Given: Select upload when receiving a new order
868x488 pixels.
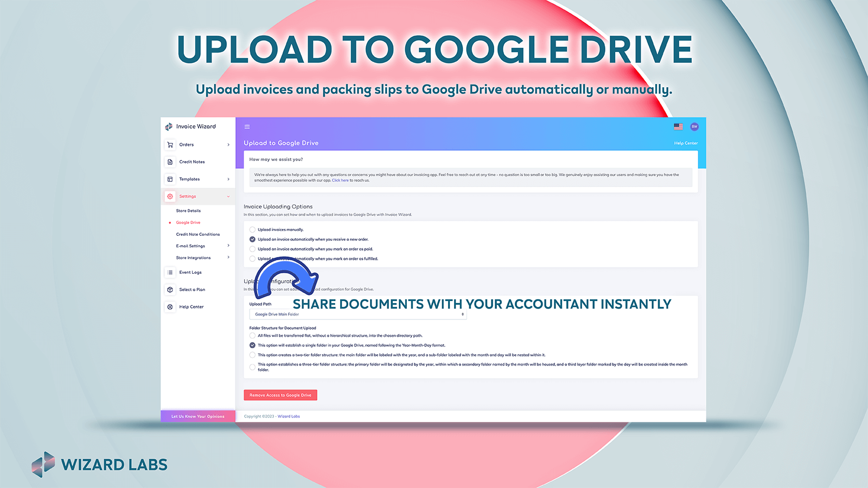Looking at the screenshot, I should pos(252,239).
